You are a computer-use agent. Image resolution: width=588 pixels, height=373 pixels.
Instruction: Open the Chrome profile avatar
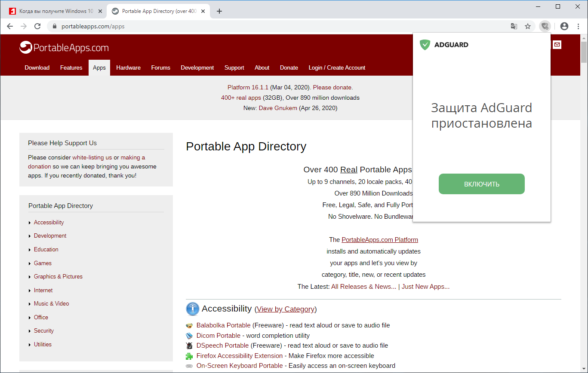564,26
